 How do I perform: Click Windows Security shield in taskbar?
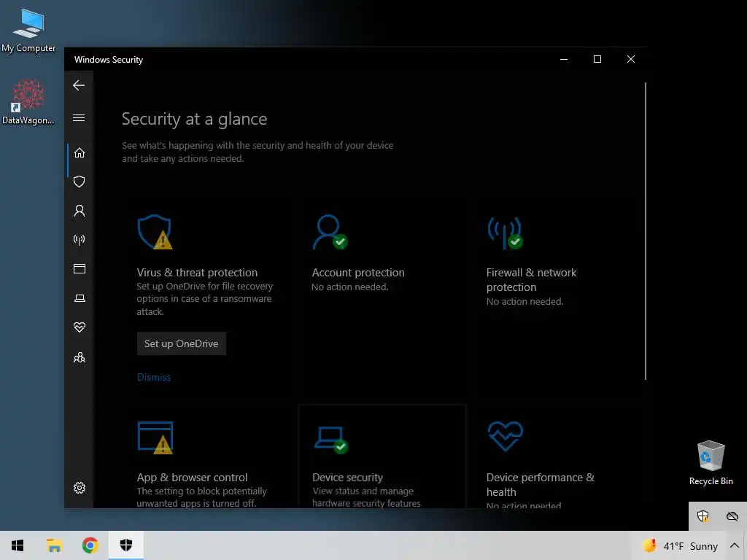(125, 545)
